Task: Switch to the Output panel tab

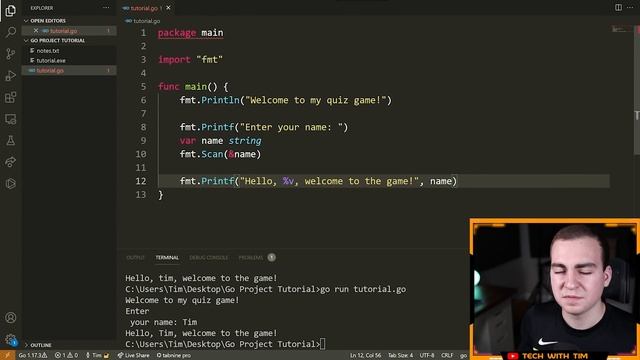Action: pos(135,258)
